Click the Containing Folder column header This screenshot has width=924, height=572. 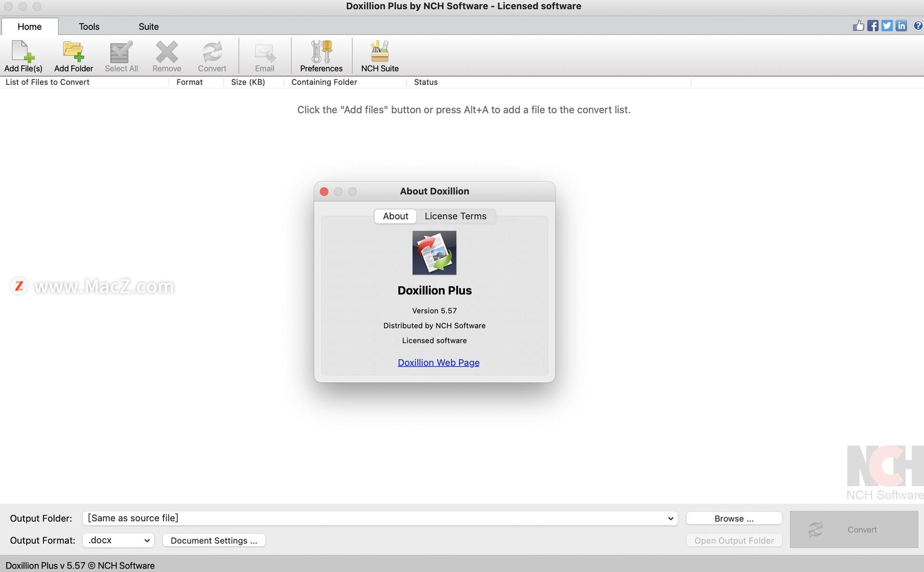(x=346, y=82)
